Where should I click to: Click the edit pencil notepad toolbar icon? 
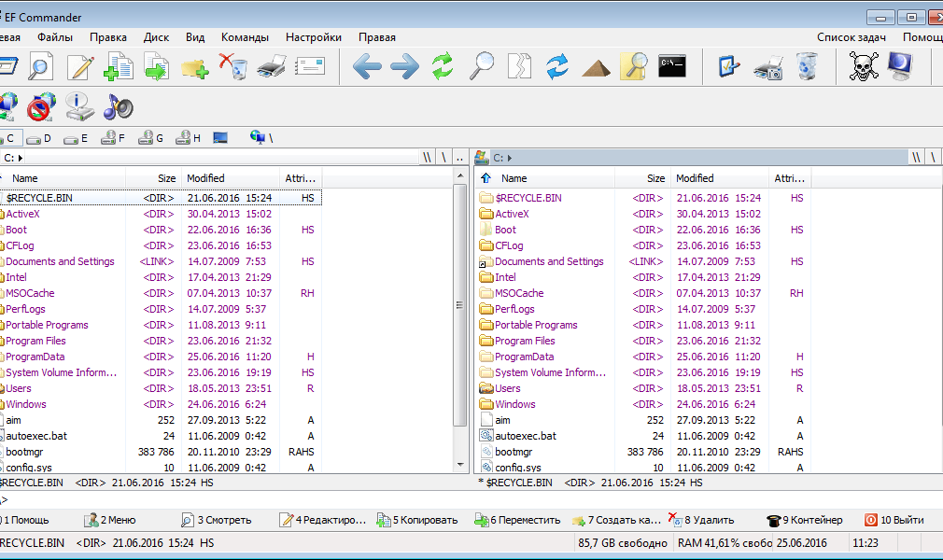point(80,66)
